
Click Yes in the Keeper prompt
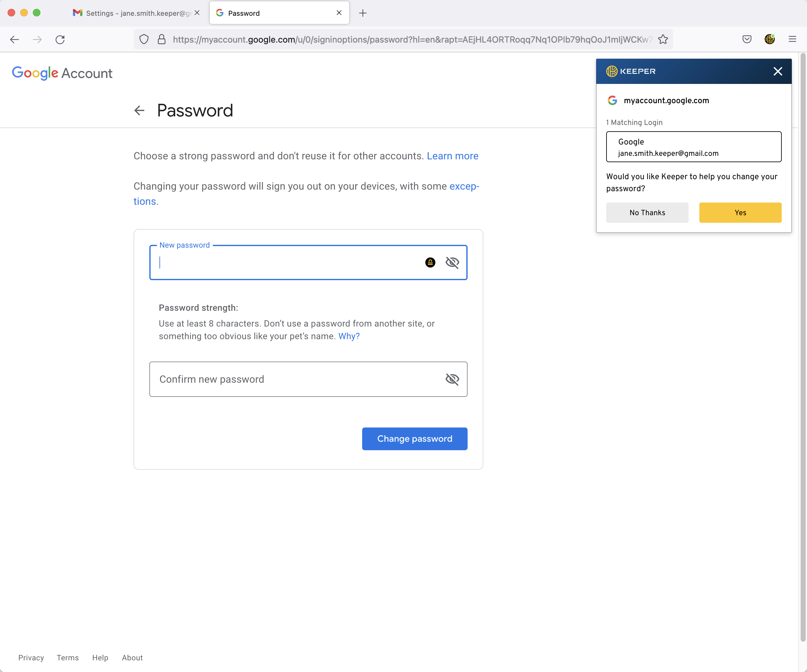click(x=740, y=212)
